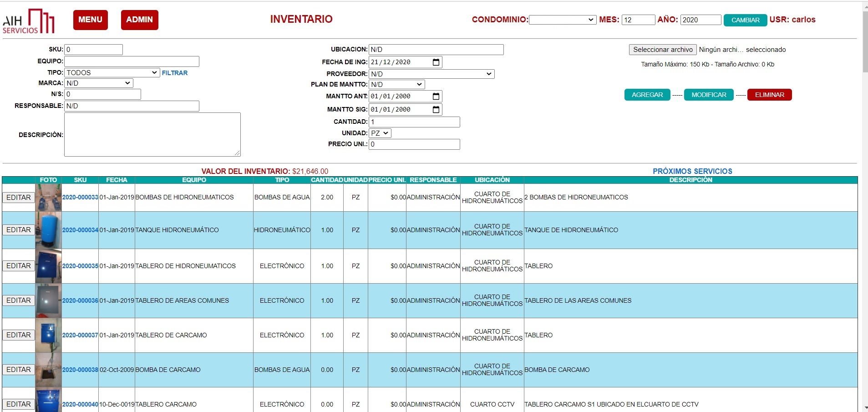Click the FILTRAR link
The width and height of the screenshot is (868, 412).
(x=175, y=73)
